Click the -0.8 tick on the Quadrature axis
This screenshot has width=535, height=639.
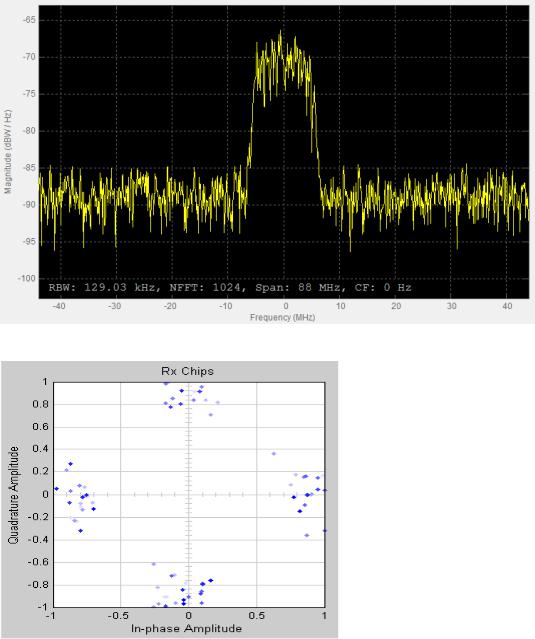[38, 584]
